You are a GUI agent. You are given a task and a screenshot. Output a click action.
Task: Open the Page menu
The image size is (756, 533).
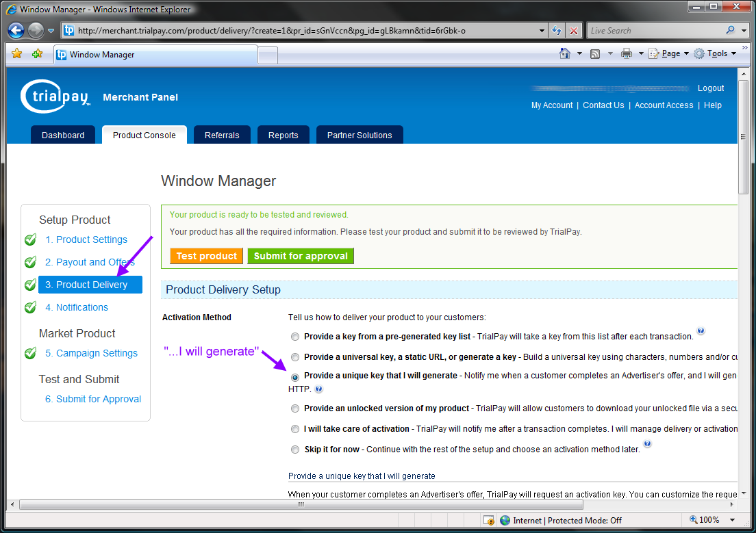(669, 53)
